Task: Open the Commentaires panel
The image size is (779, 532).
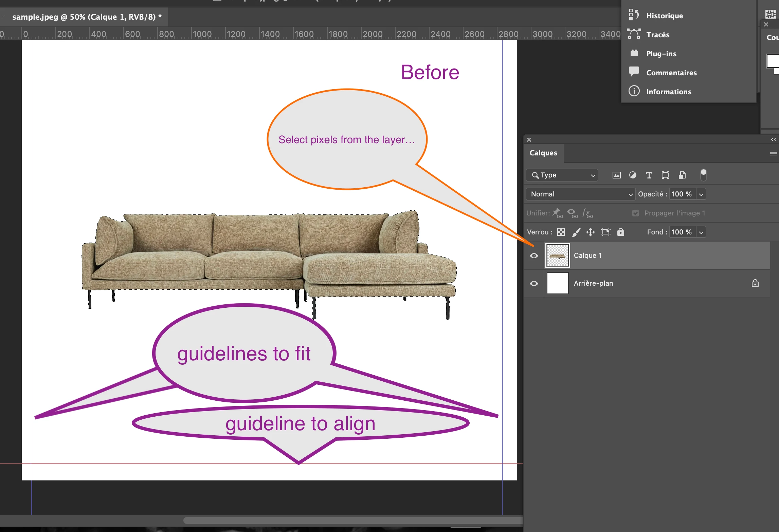Action: click(x=671, y=73)
